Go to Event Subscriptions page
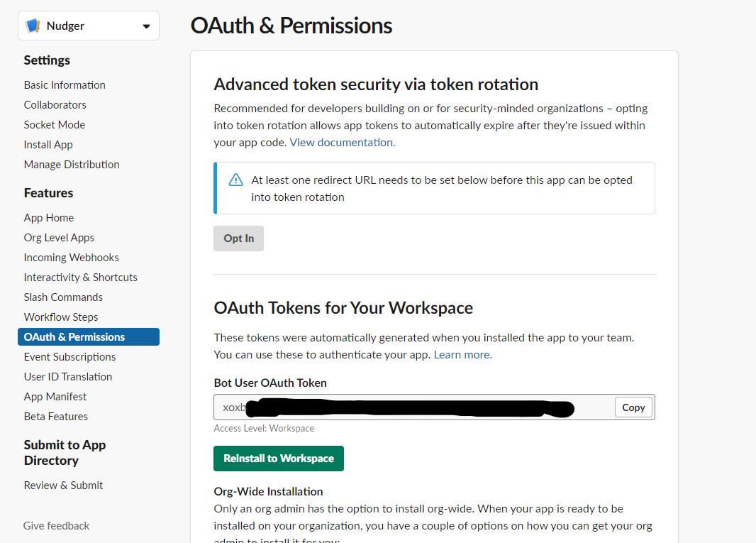 coord(70,357)
